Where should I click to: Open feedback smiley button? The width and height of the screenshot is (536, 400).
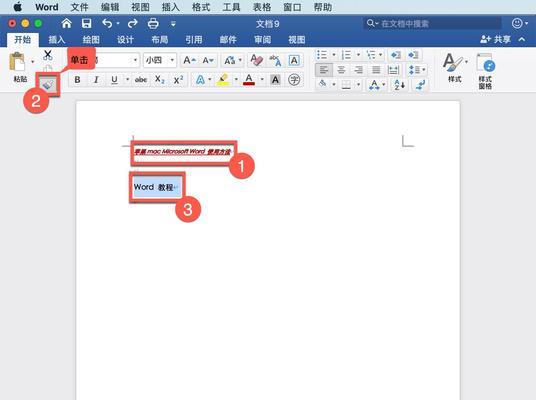[x=517, y=23]
